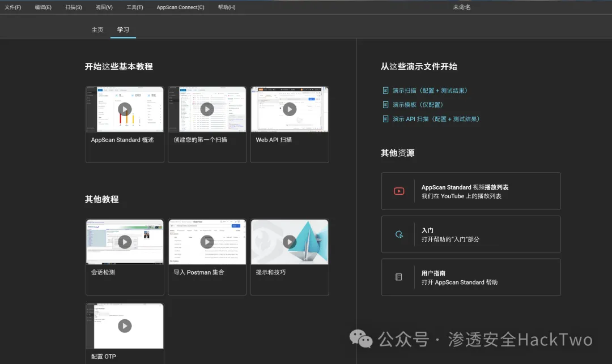Viewport: 612px width, 364px height.
Task: Click the document icon beside 演示 API 扫描
Action: pos(386,119)
